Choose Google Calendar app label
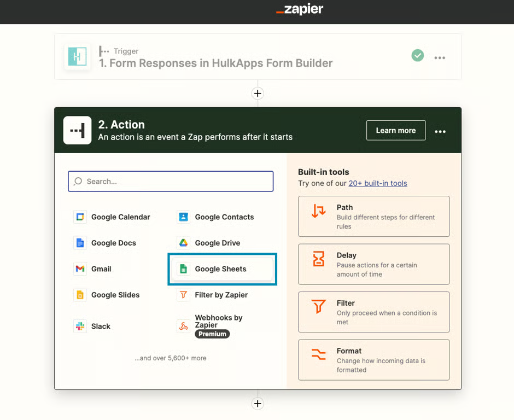 (x=121, y=217)
